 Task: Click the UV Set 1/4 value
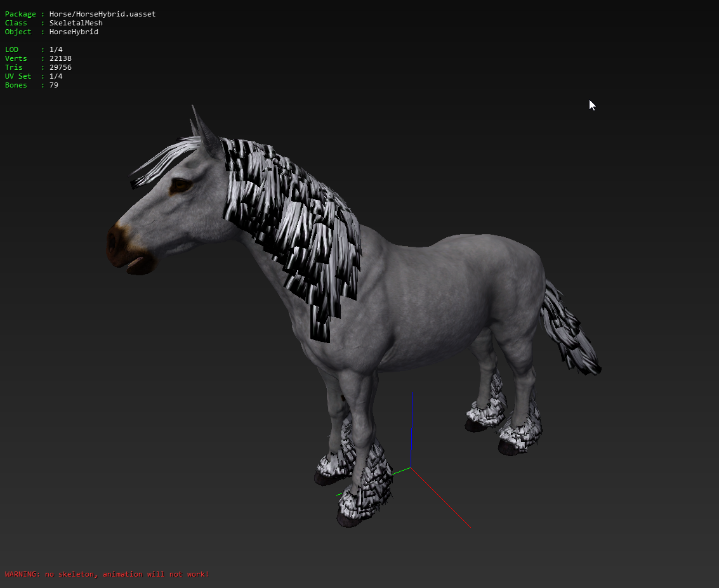(56, 76)
